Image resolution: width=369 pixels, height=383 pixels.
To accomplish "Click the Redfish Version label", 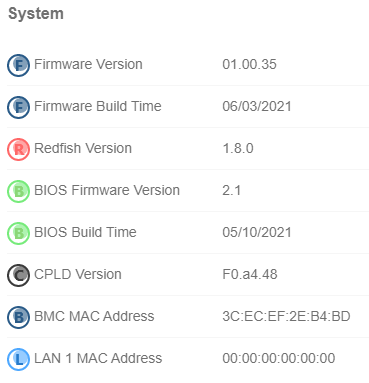I will (x=83, y=148).
